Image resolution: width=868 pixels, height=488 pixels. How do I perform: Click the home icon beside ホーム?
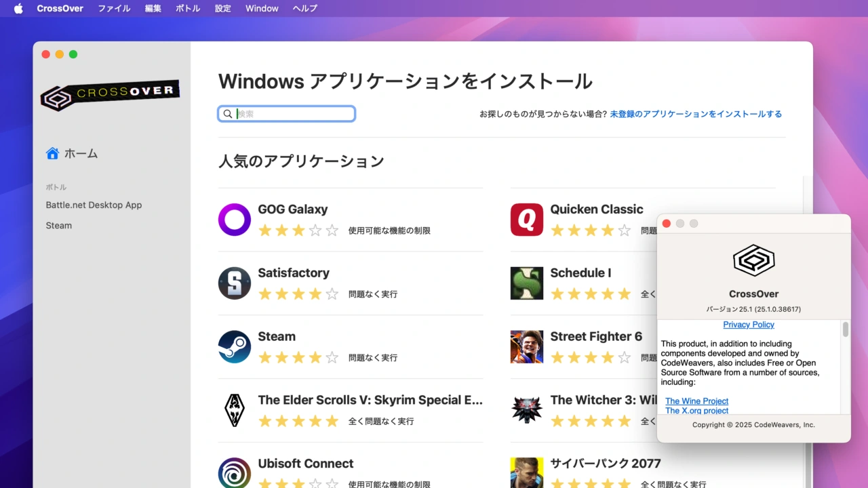[52, 153]
